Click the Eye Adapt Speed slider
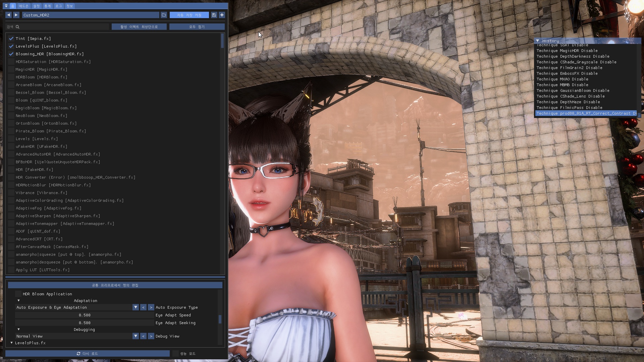The height and width of the screenshot is (362, 644). tap(85, 315)
